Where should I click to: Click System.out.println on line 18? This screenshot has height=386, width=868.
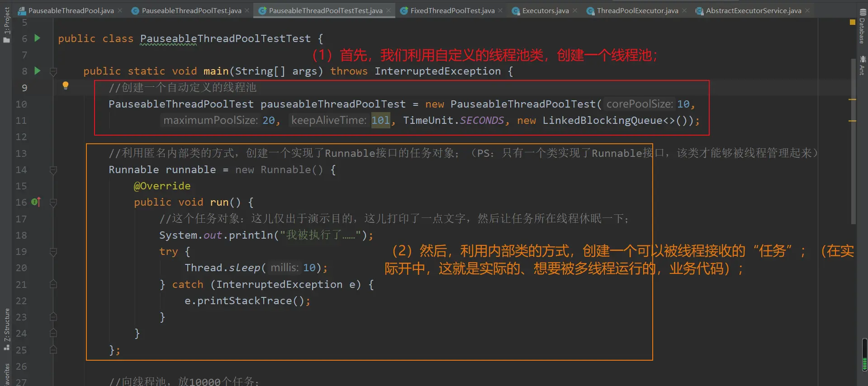click(216, 235)
